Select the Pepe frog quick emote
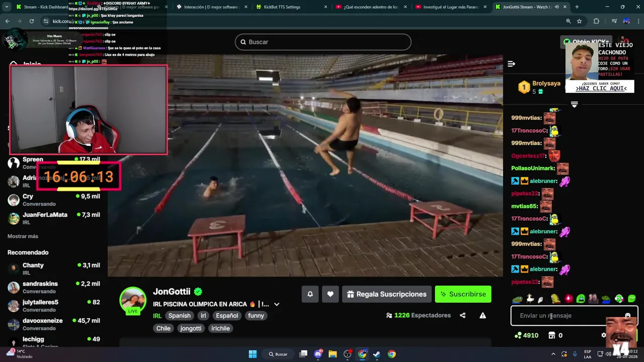 517,299
